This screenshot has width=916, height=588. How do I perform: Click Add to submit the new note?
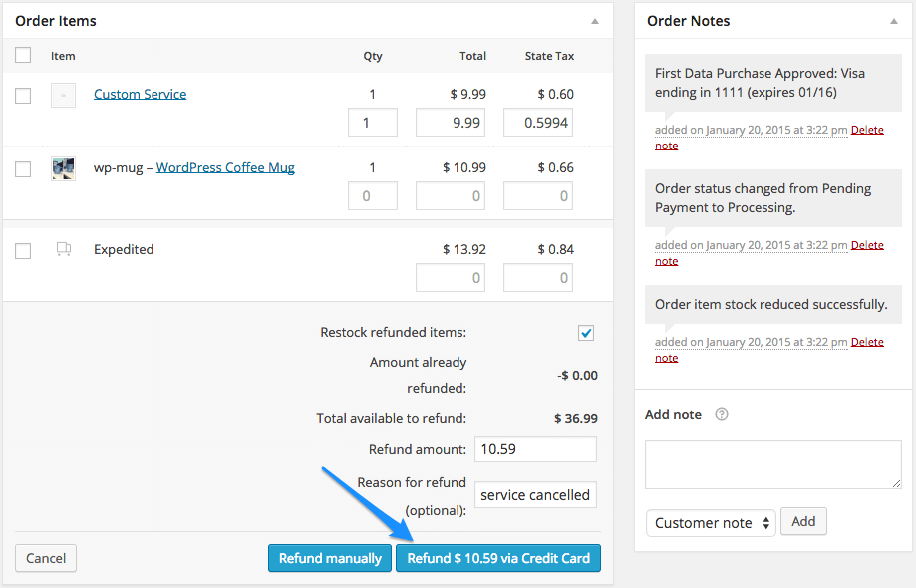point(803,521)
